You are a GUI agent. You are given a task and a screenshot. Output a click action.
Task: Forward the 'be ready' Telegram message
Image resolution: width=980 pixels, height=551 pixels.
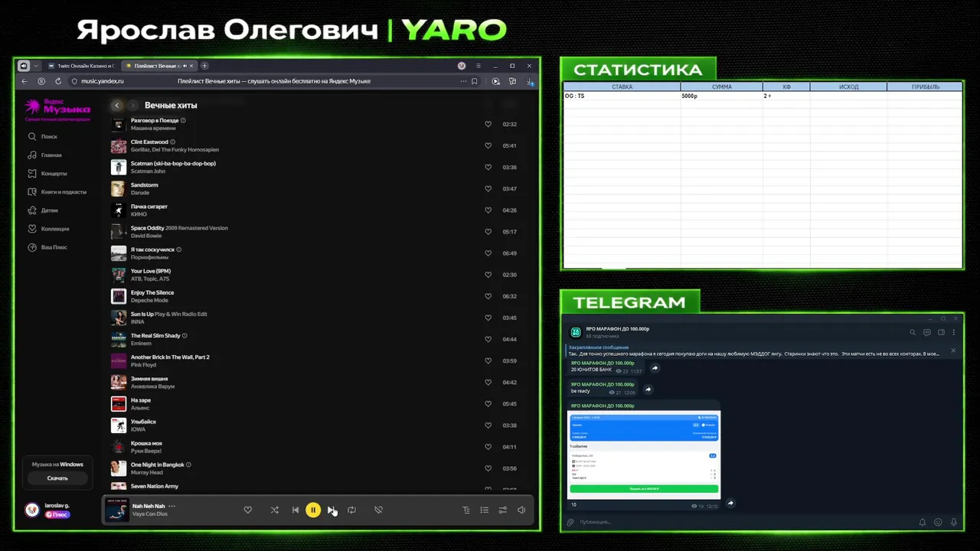(x=648, y=390)
